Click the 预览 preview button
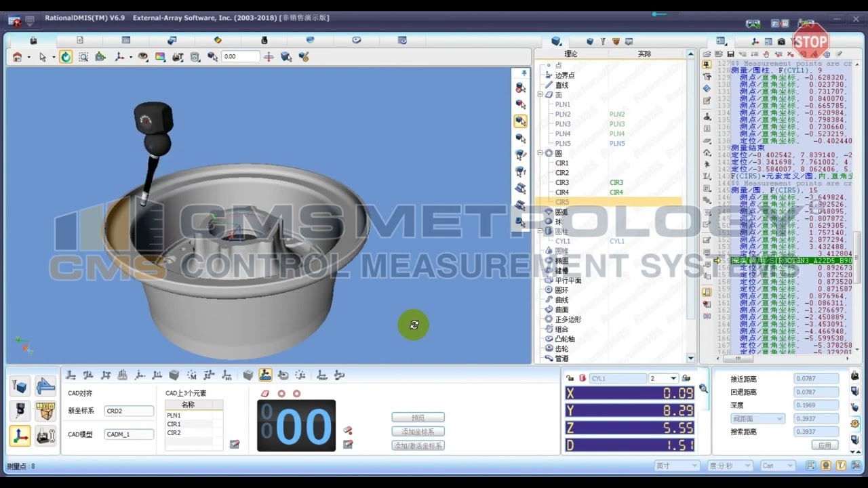Viewport: 868px width, 488px height. [x=418, y=418]
